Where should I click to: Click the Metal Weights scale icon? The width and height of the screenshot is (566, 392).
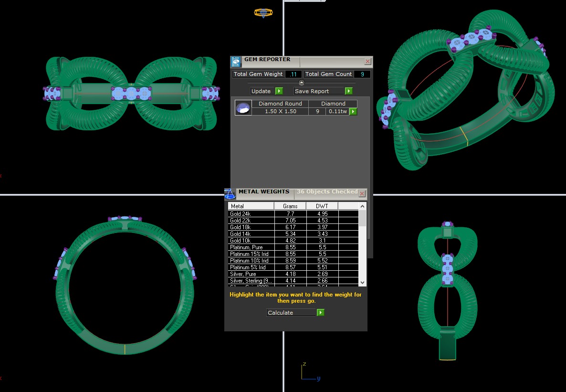(x=230, y=193)
